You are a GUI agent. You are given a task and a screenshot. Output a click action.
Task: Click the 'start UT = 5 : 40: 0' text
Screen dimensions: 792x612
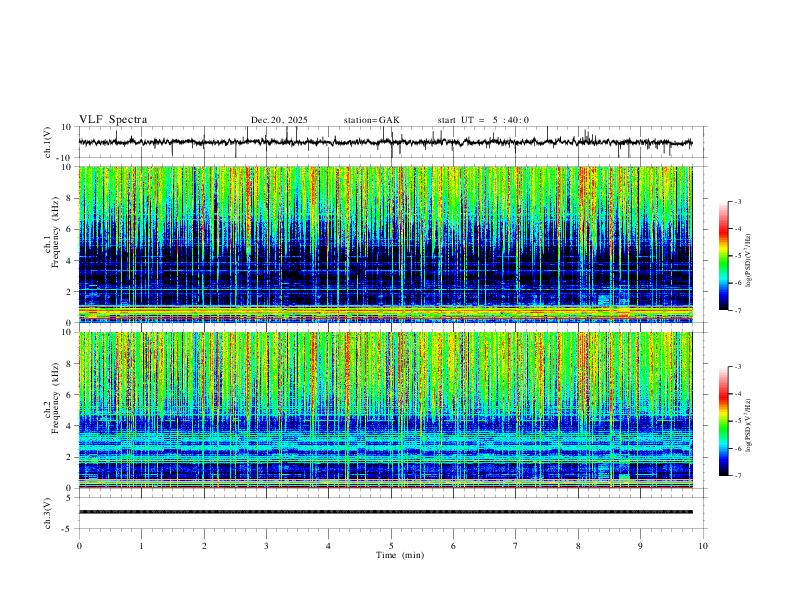pyautogui.click(x=483, y=120)
